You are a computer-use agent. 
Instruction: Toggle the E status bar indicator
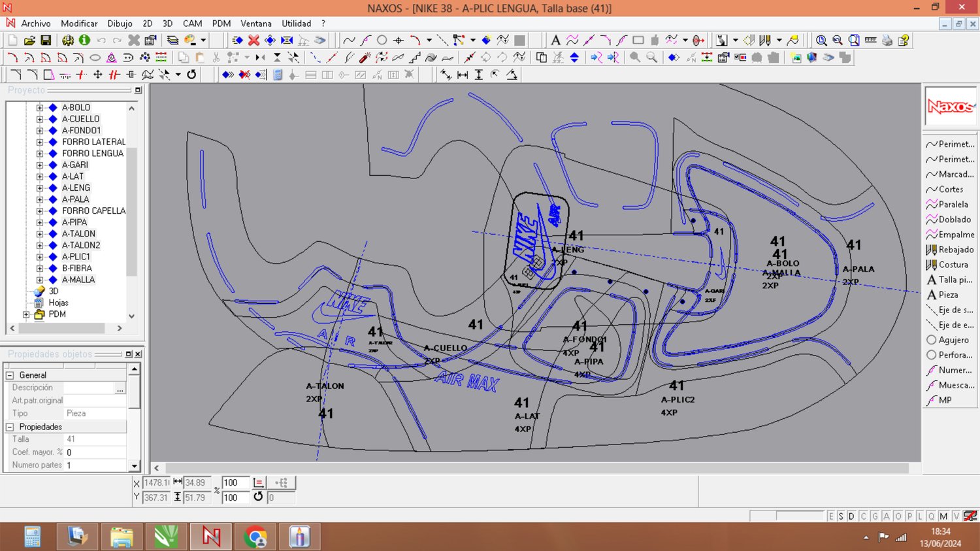tap(831, 516)
